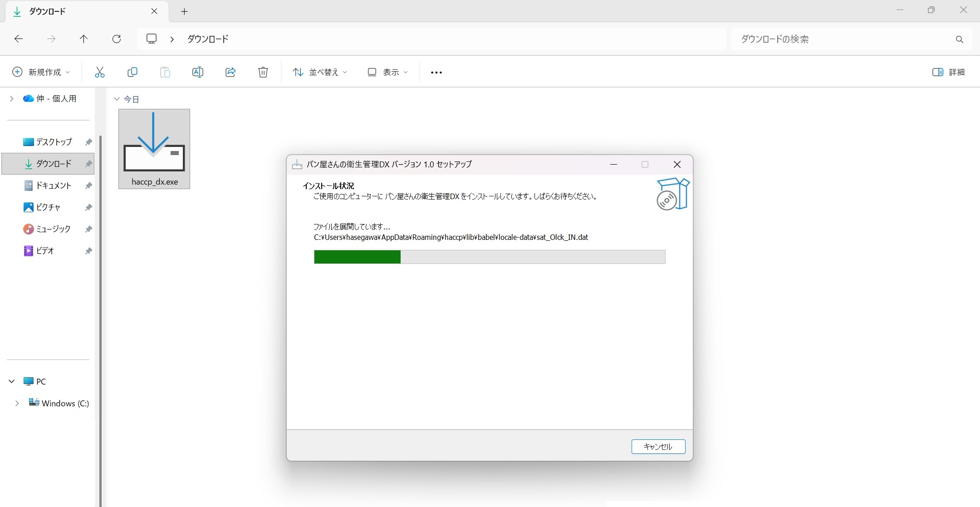Click the Cut scissors icon

click(x=100, y=72)
